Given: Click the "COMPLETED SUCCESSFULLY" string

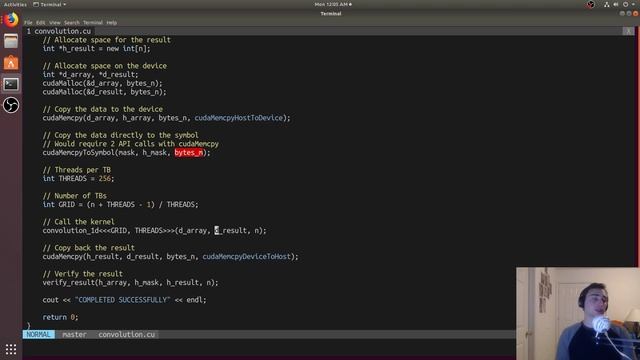Looking at the screenshot, I should coord(122,300).
